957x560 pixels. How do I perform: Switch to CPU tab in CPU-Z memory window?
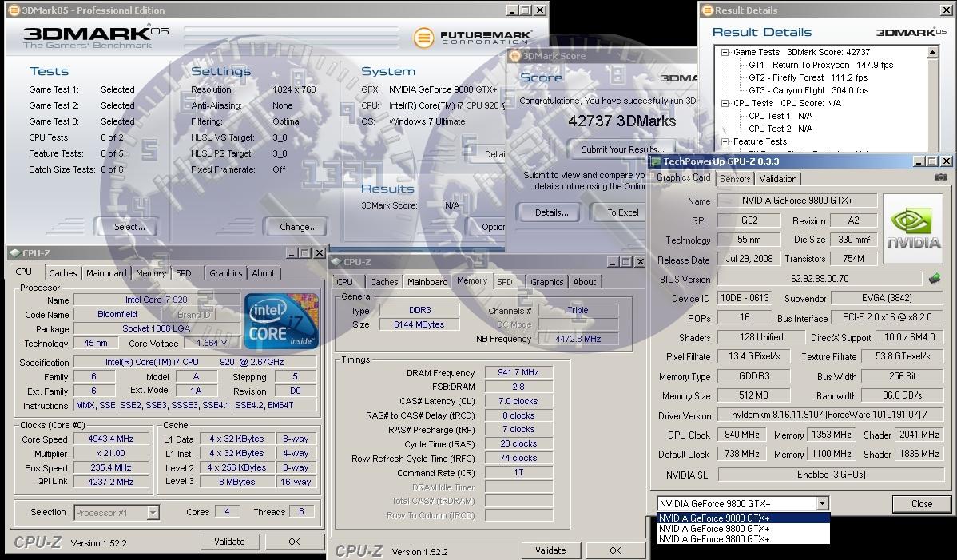pyautogui.click(x=345, y=282)
